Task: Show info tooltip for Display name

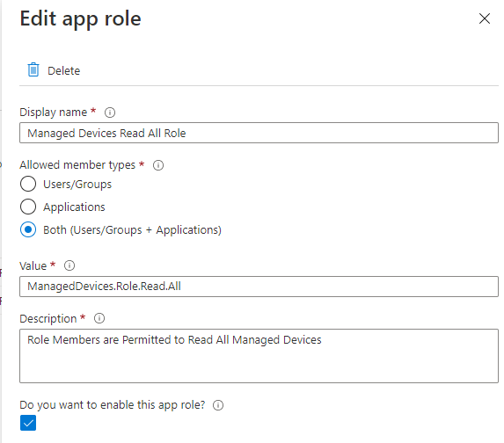Action: 110,113
